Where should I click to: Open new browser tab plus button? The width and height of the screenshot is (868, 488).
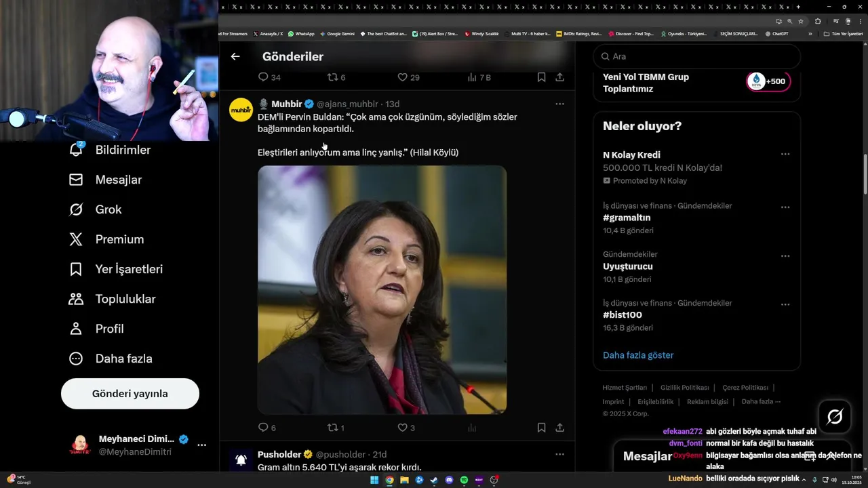(x=798, y=7)
